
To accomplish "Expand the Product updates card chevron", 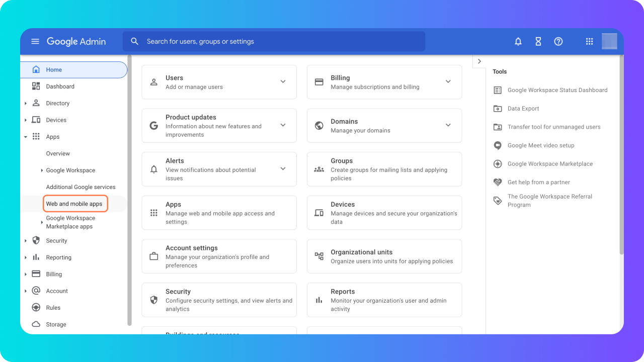I will [283, 125].
